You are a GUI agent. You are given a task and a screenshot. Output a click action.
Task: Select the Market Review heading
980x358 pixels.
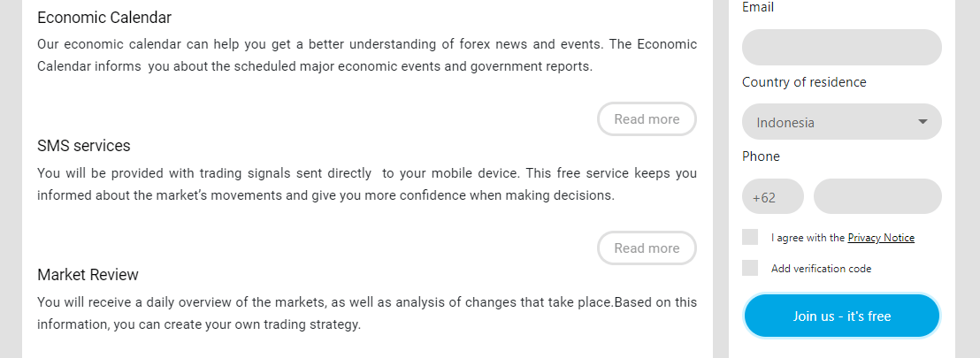[x=88, y=275]
